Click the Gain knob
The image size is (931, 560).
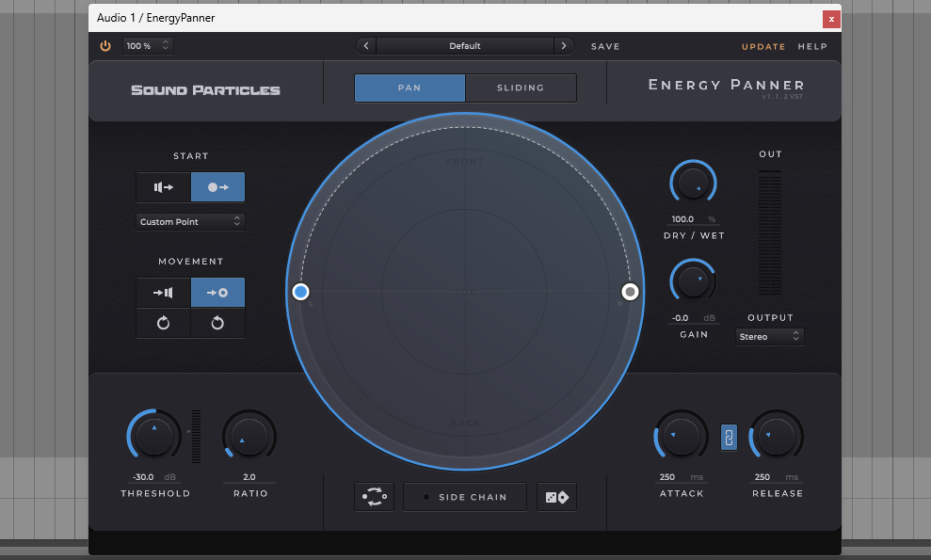coord(693,281)
